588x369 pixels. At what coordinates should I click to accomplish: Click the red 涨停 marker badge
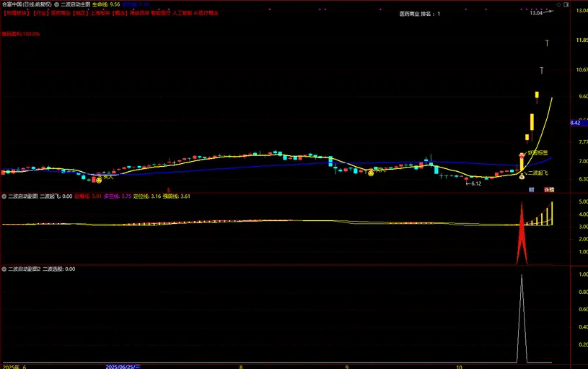click(549, 190)
